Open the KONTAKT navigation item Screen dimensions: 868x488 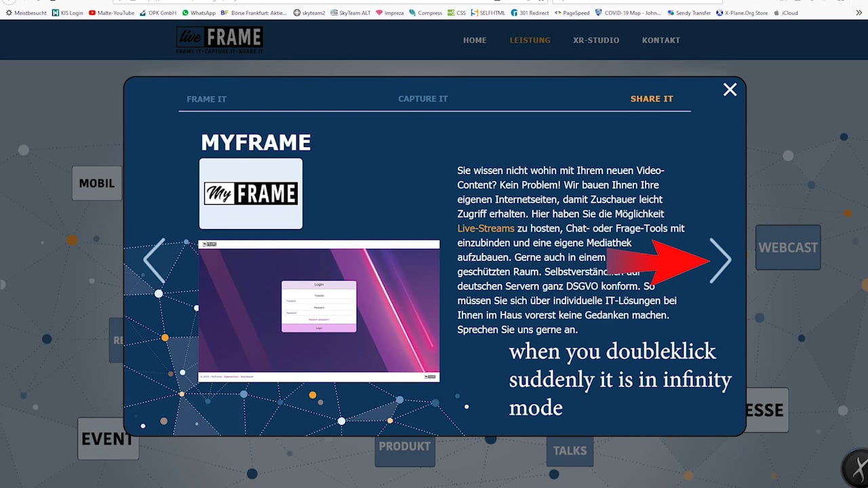tap(660, 40)
